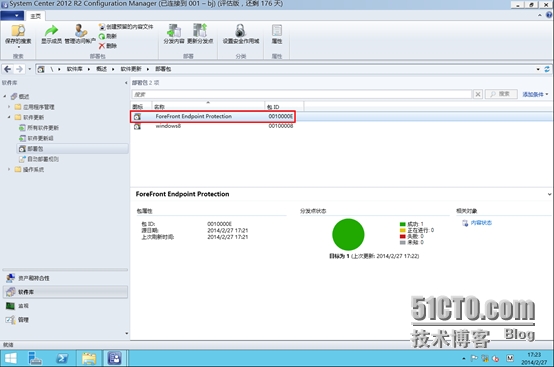This screenshot has height=367, width=554.
Task: Click the green Show Members arrow icon
Action: point(51,30)
